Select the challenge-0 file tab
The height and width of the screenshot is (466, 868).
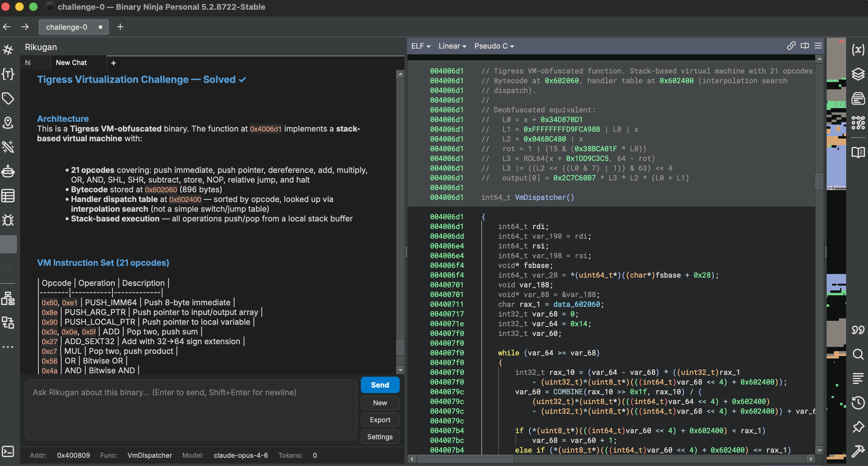[x=67, y=27]
